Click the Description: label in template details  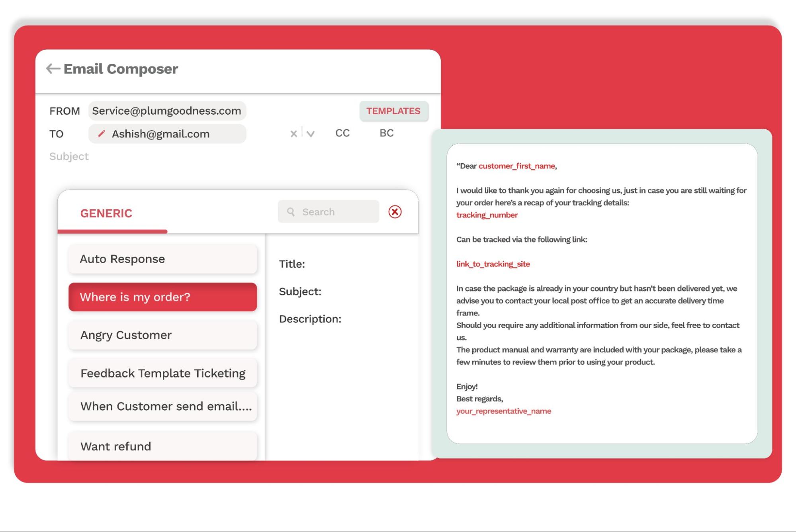pyautogui.click(x=310, y=319)
